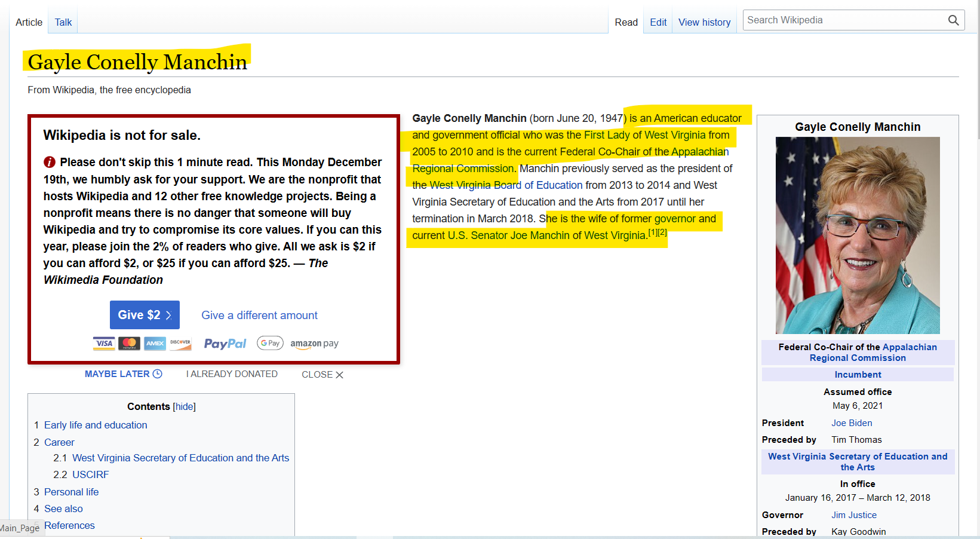Open Joe Biden link in infobox
Image resolution: width=980 pixels, height=539 pixels.
tap(852, 423)
